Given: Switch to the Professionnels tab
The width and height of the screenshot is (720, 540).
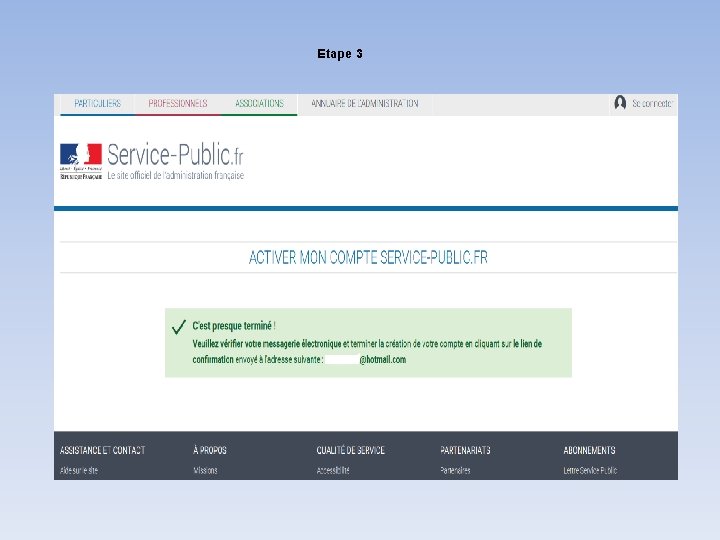Looking at the screenshot, I should (x=178, y=104).
